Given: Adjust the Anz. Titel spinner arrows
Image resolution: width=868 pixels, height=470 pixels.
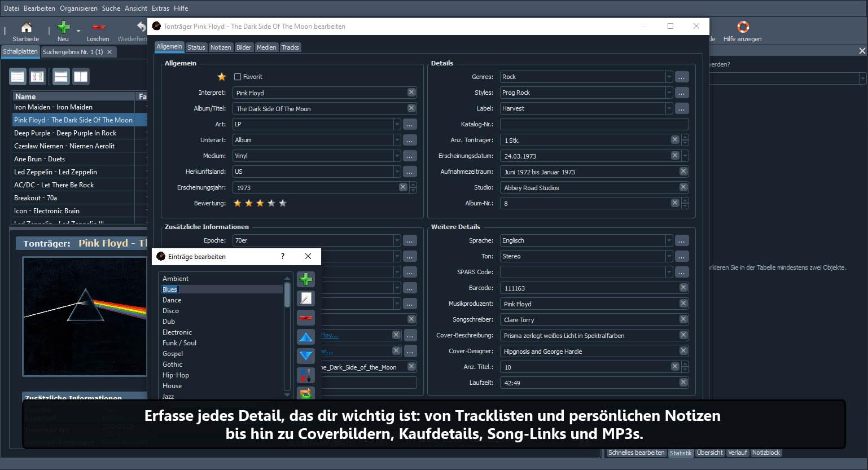Looking at the screenshot, I should [685, 367].
